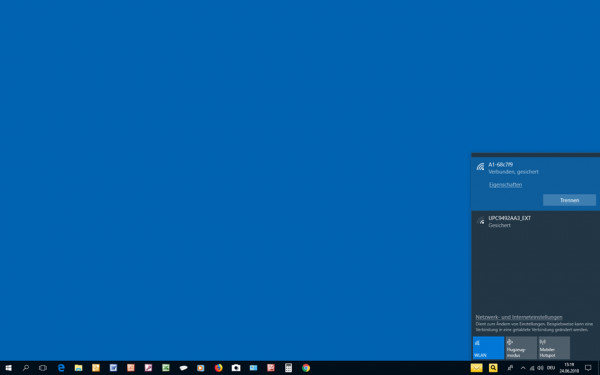Launch Firefox from the taskbar

[x=218, y=368]
